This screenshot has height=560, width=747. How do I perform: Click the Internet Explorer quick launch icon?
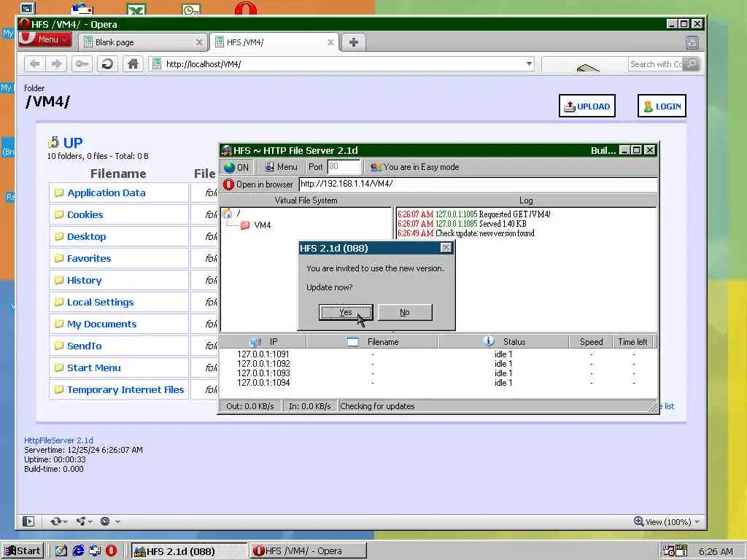click(78, 551)
